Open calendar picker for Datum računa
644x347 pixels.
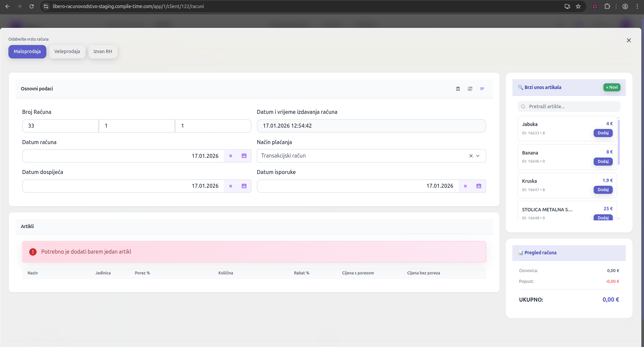point(244,156)
